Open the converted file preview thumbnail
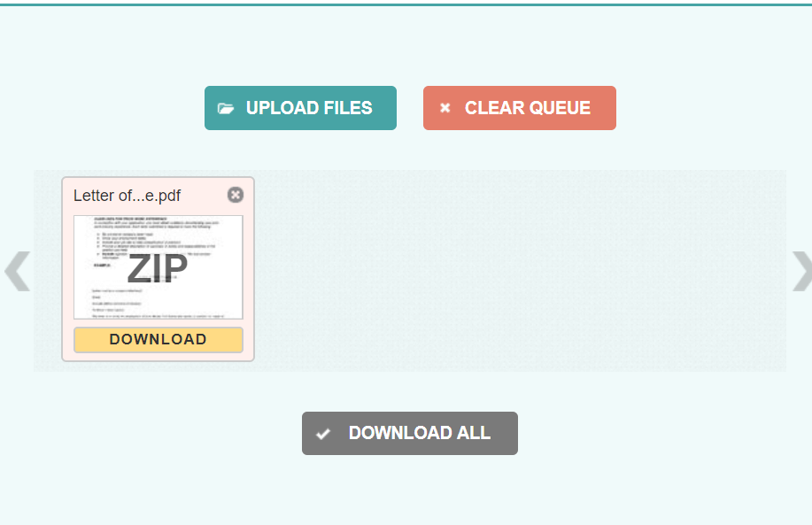Screen dimensions: 812x525 [158, 264]
